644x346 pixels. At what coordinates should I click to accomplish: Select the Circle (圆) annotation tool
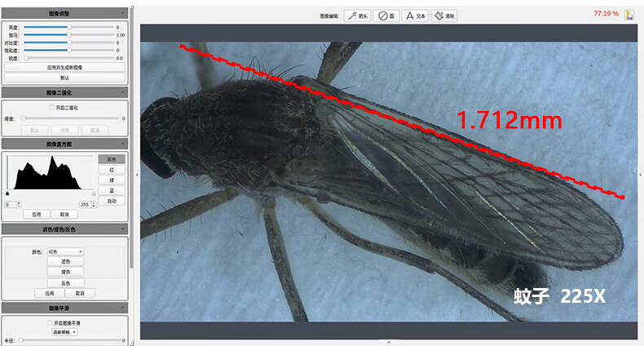coord(386,16)
